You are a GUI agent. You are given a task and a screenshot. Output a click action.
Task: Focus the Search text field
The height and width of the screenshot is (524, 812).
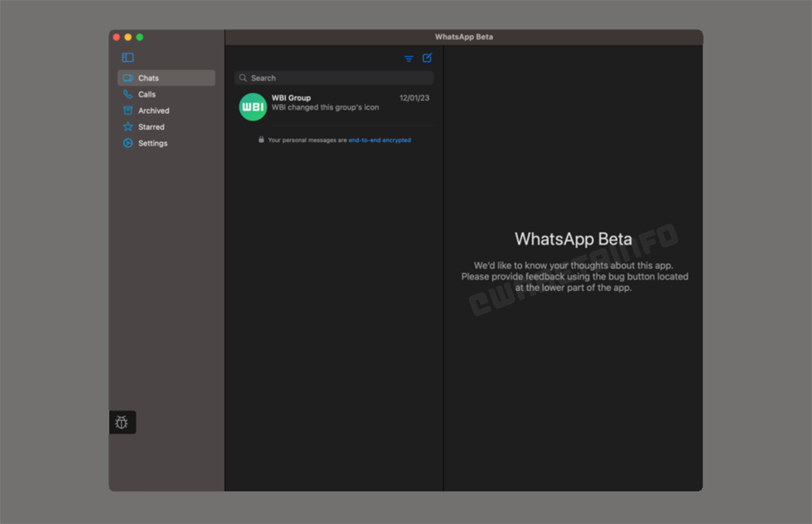click(x=341, y=78)
